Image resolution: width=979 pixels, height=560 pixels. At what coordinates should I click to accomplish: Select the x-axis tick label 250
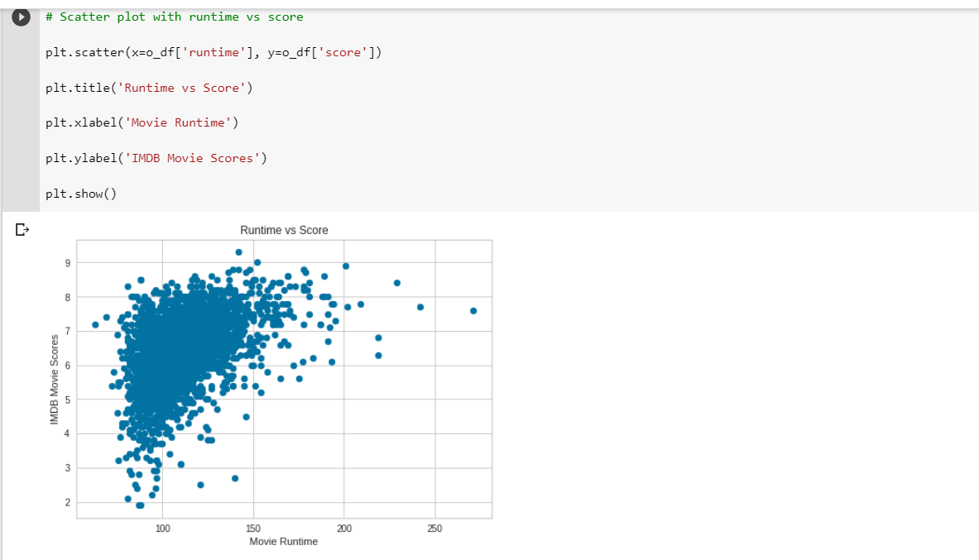coord(434,529)
